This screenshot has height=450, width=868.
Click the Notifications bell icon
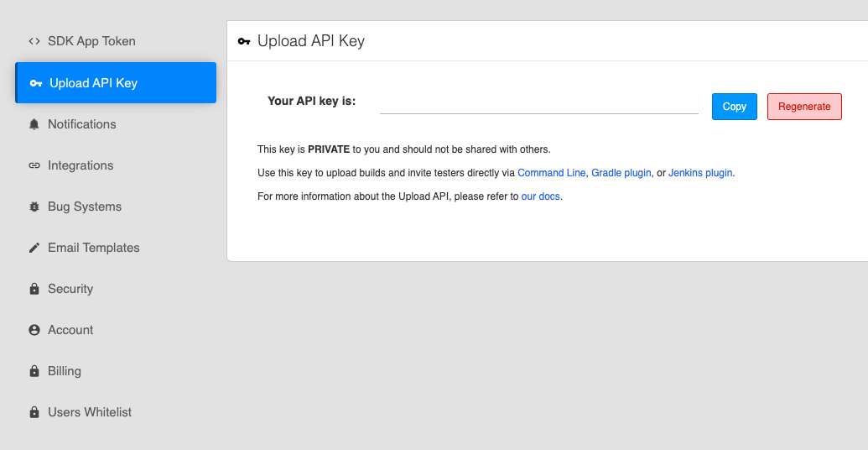click(34, 124)
